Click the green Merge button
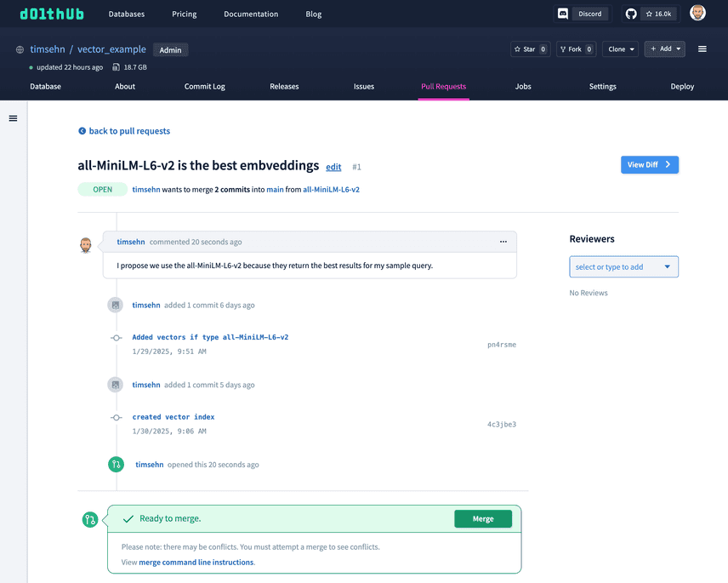 pyautogui.click(x=483, y=519)
